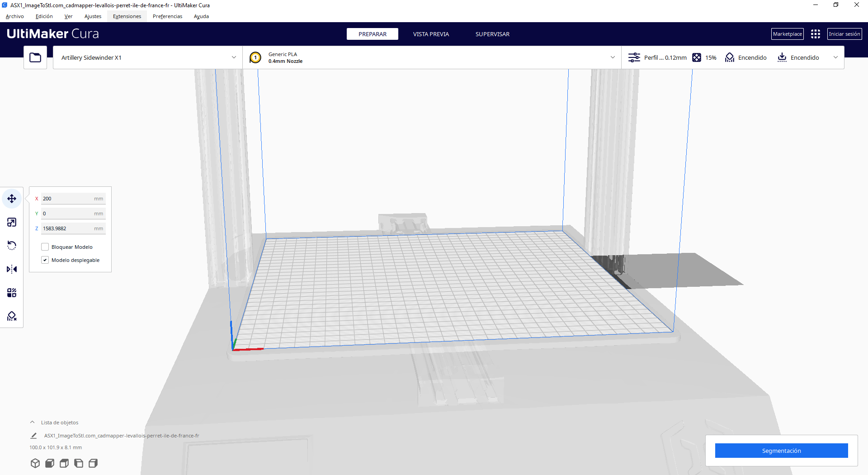The width and height of the screenshot is (868, 475).
Task: Switch to the VISTA PREVIA tab
Action: pos(431,34)
